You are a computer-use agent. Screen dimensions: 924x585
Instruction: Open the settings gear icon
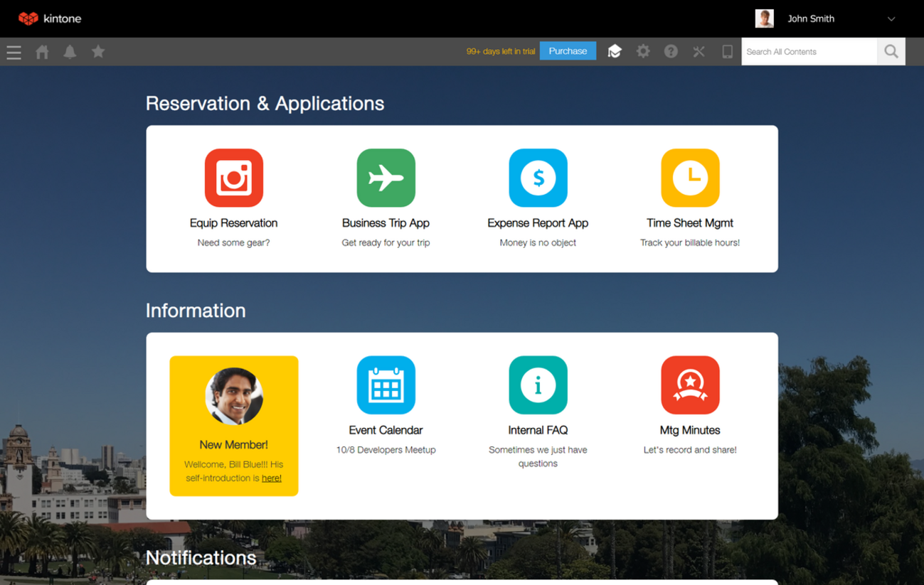pos(643,51)
